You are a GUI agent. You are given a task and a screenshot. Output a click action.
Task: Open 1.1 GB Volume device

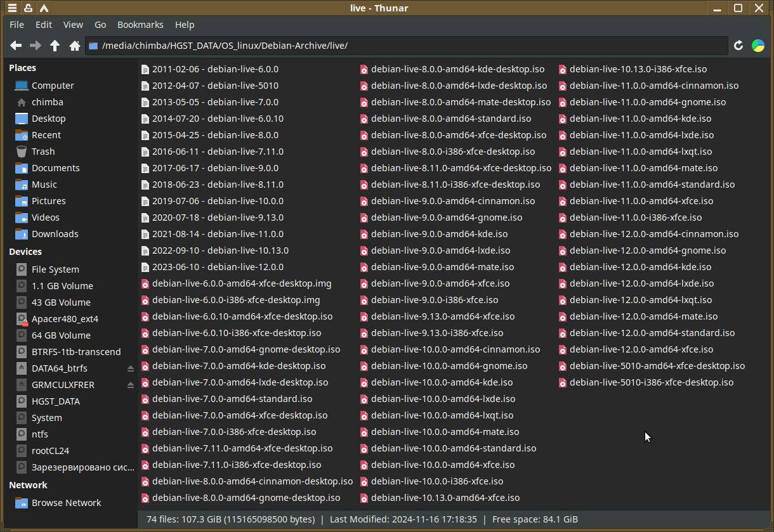[x=55, y=286]
